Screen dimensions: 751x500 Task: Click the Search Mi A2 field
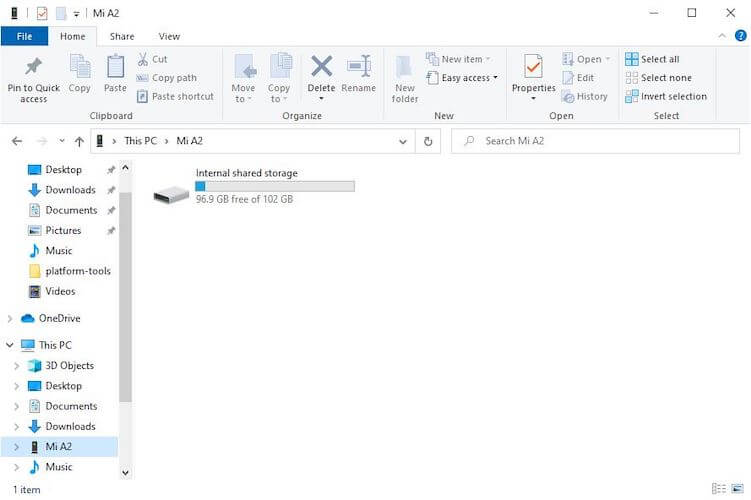pos(595,141)
